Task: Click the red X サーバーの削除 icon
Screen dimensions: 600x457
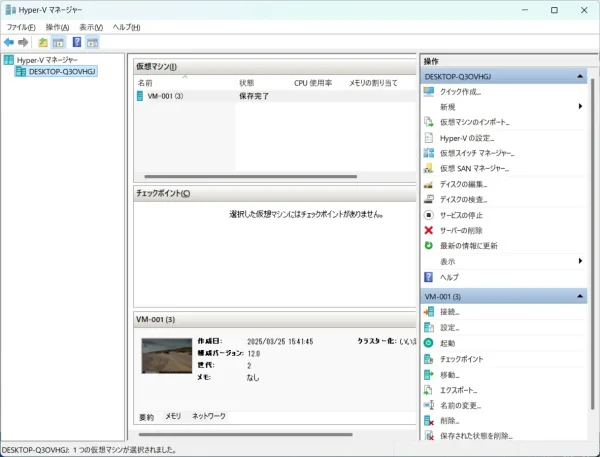Action: point(429,230)
